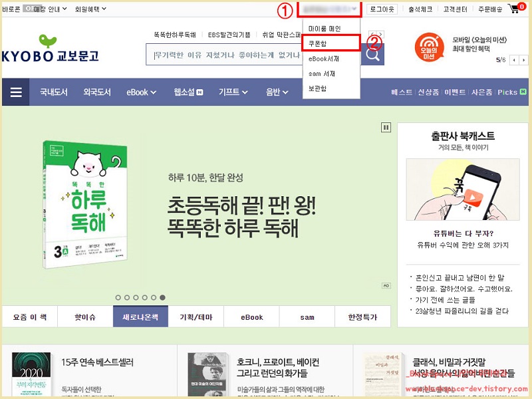532x399 pixels.
Task: Open the sam banner tab
Action: (307, 317)
